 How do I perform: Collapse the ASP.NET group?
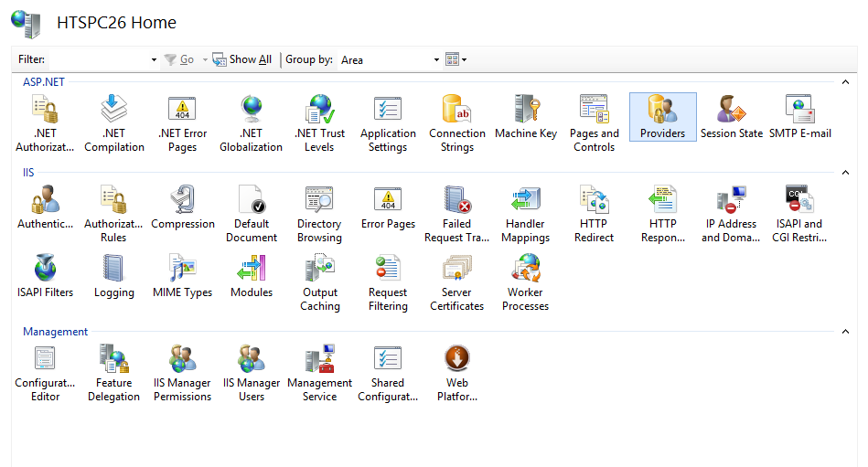click(x=845, y=82)
